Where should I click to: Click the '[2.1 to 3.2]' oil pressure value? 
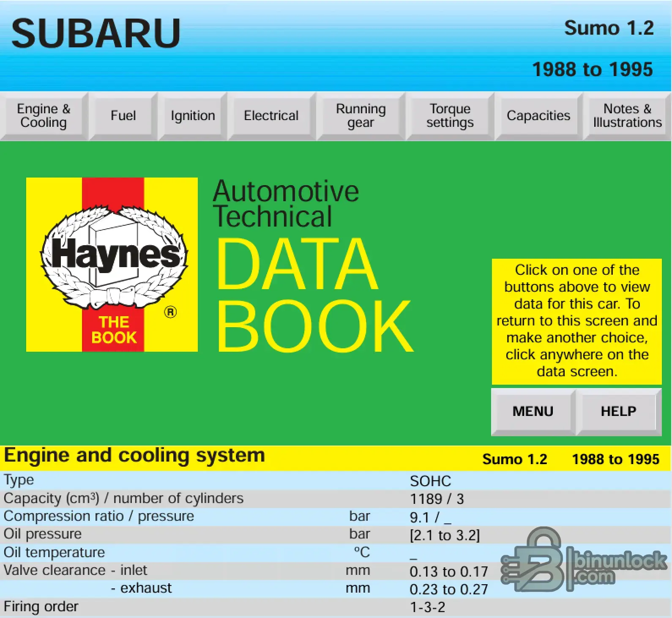tap(445, 536)
